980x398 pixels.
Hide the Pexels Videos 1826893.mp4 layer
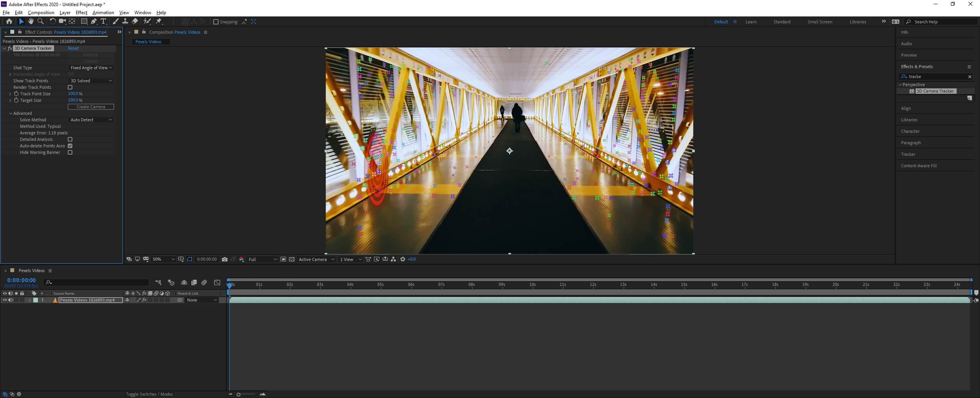(5, 300)
